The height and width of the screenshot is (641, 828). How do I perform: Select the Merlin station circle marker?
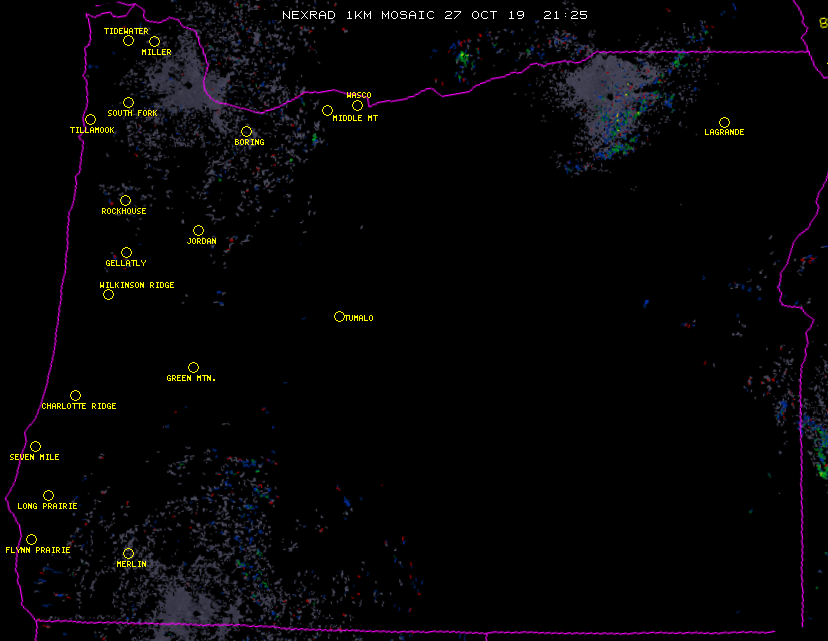(128, 554)
